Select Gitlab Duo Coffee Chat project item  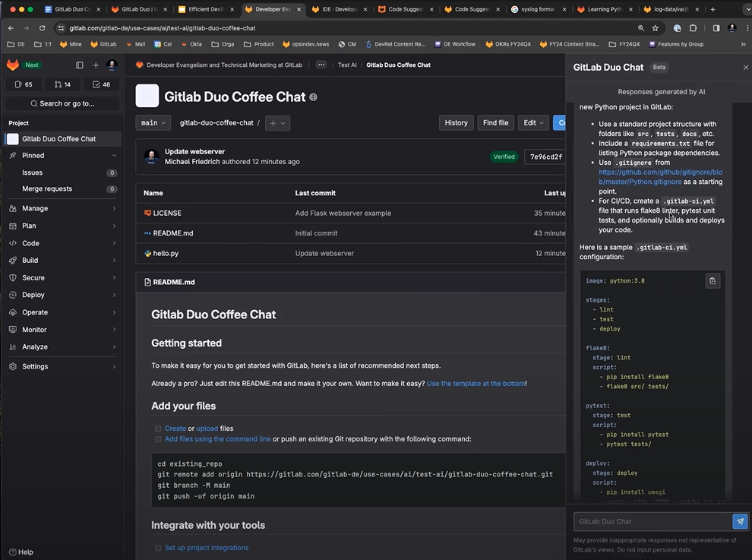[62, 139]
